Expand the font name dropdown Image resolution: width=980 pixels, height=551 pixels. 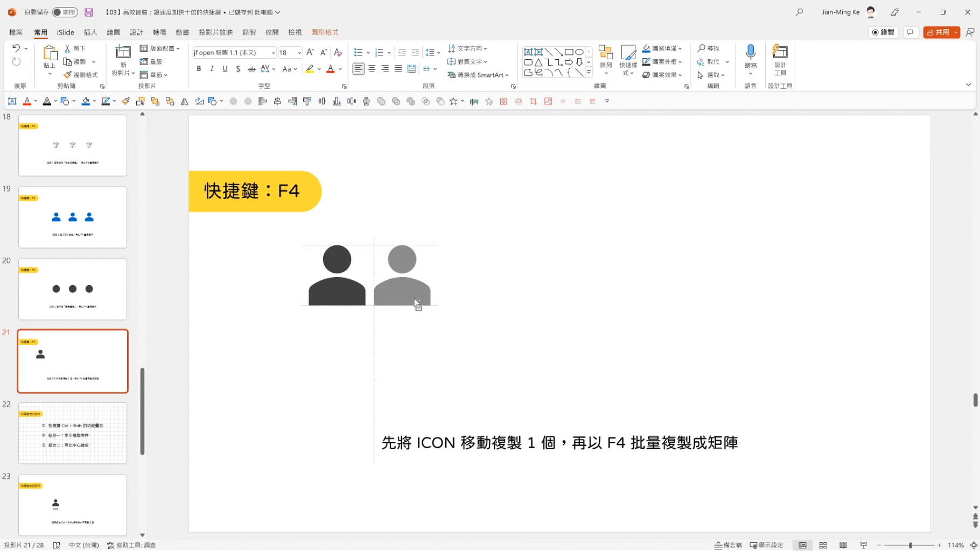[274, 52]
